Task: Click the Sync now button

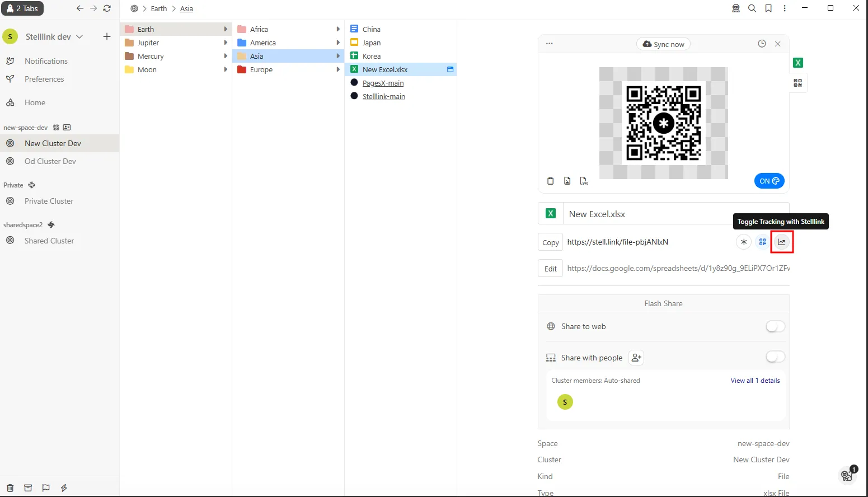Action: [x=663, y=44]
